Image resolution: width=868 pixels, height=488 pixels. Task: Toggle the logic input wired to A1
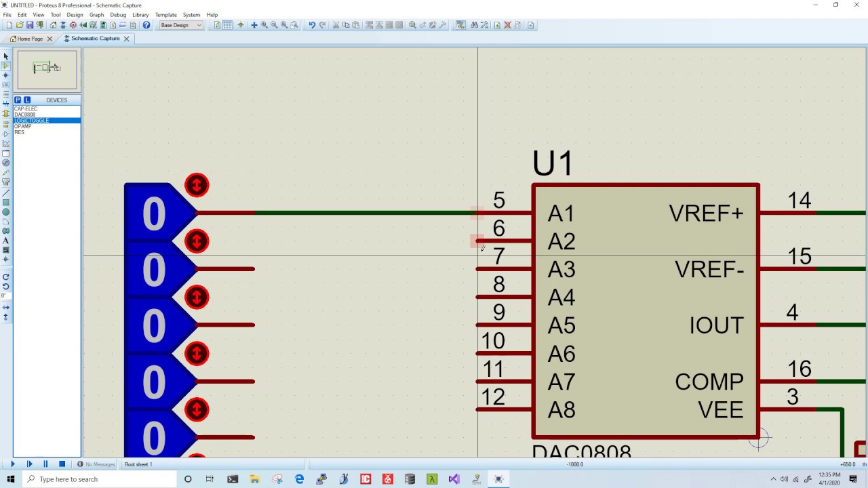click(x=197, y=185)
